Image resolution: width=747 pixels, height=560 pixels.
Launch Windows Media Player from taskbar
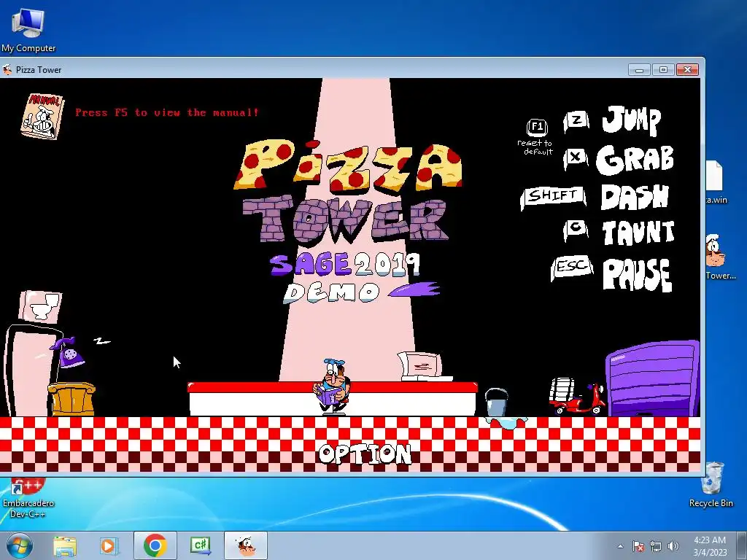pos(109,545)
